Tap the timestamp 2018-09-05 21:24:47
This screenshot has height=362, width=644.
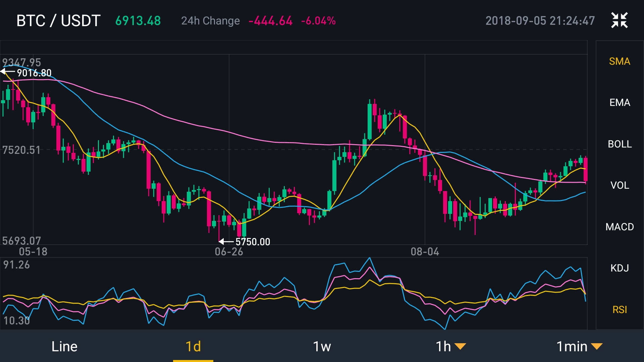click(x=540, y=21)
